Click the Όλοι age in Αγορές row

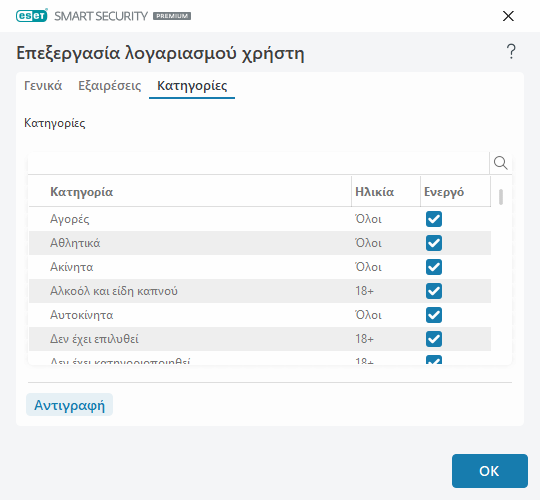pos(368,219)
